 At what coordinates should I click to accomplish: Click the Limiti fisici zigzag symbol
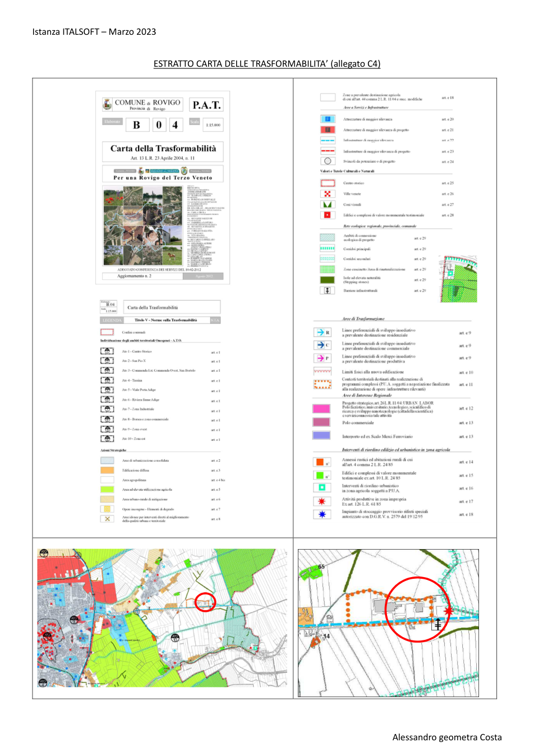[323, 371]
